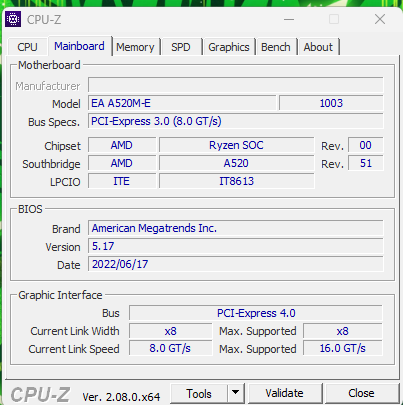Go to the Graphics tab
The height and width of the screenshot is (405, 403).
point(229,47)
